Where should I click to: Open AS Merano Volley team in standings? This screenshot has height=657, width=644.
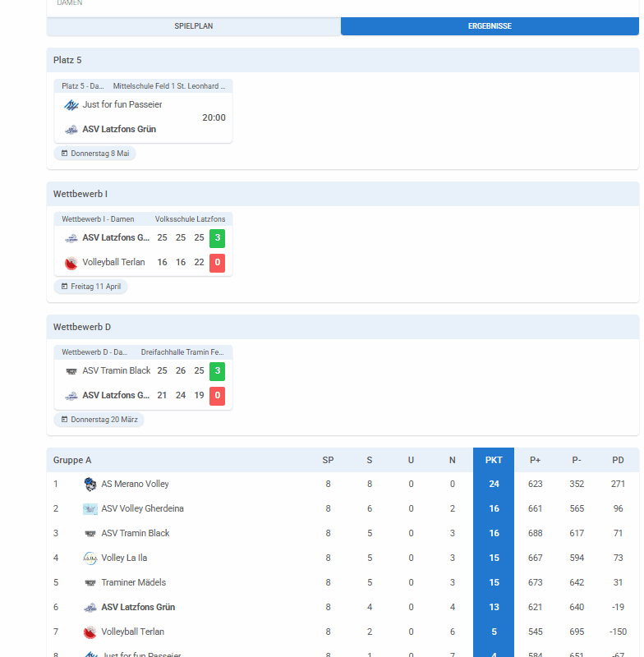(135, 485)
